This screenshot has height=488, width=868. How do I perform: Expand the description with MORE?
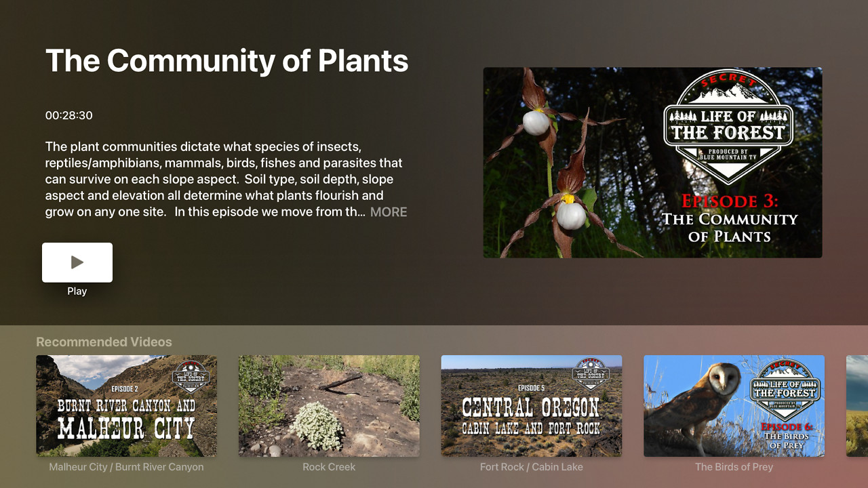pyautogui.click(x=389, y=212)
